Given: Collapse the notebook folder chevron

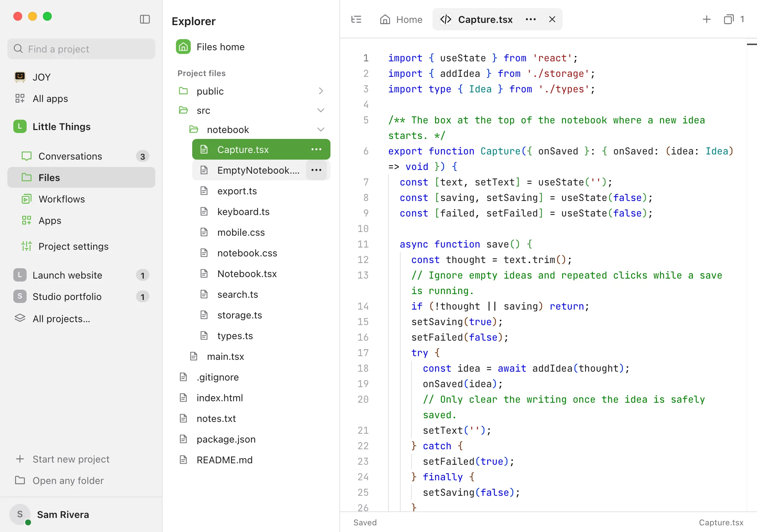Looking at the screenshot, I should [321, 129].
